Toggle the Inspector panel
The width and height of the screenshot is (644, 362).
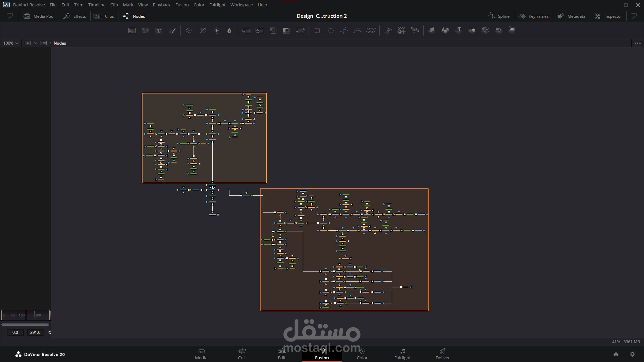click(x=608, y=16)
